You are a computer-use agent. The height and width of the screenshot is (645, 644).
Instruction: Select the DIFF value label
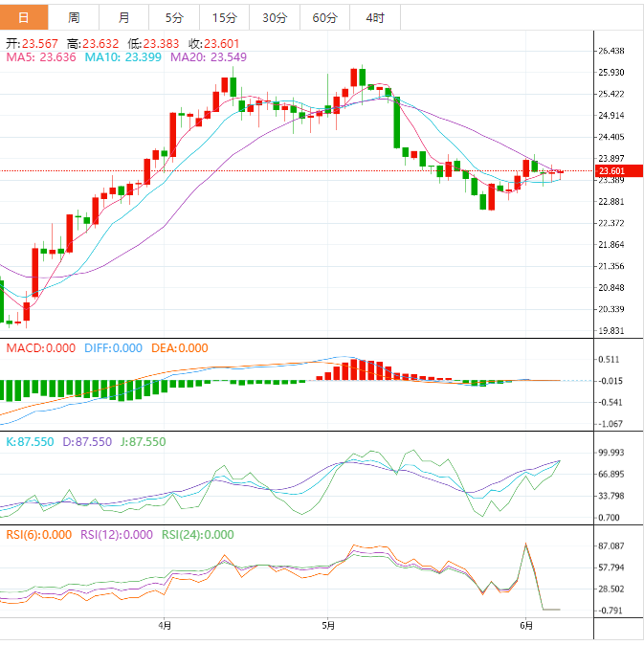coord(112,348)
